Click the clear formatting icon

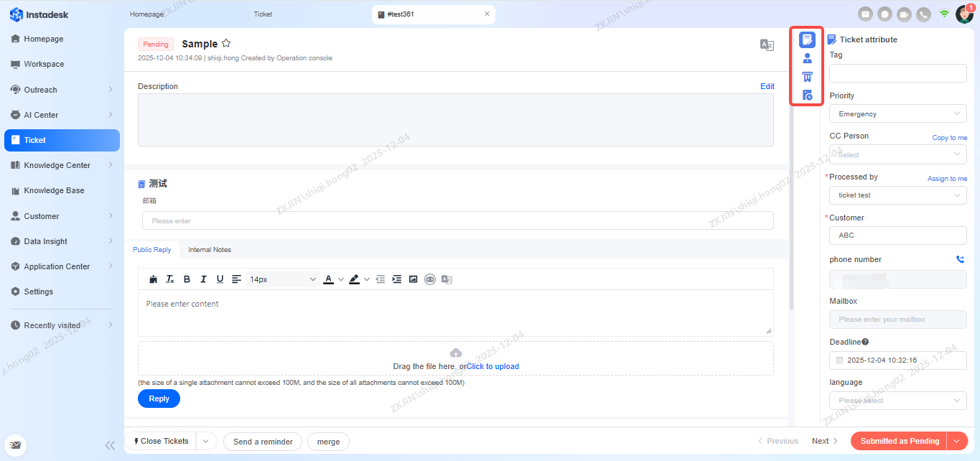click(170, 279)
